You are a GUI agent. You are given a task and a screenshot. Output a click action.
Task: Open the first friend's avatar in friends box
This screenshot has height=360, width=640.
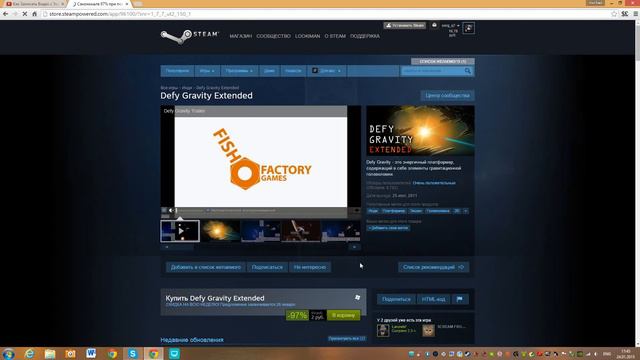pyautogui.click(x=383, y=330)
